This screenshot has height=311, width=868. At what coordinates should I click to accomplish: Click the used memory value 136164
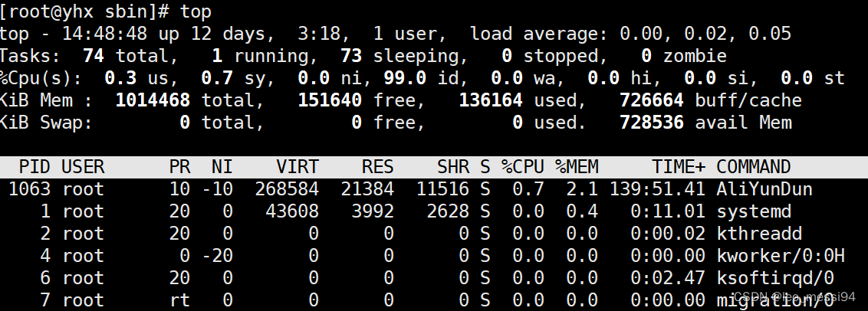click(x=491, y=100)
